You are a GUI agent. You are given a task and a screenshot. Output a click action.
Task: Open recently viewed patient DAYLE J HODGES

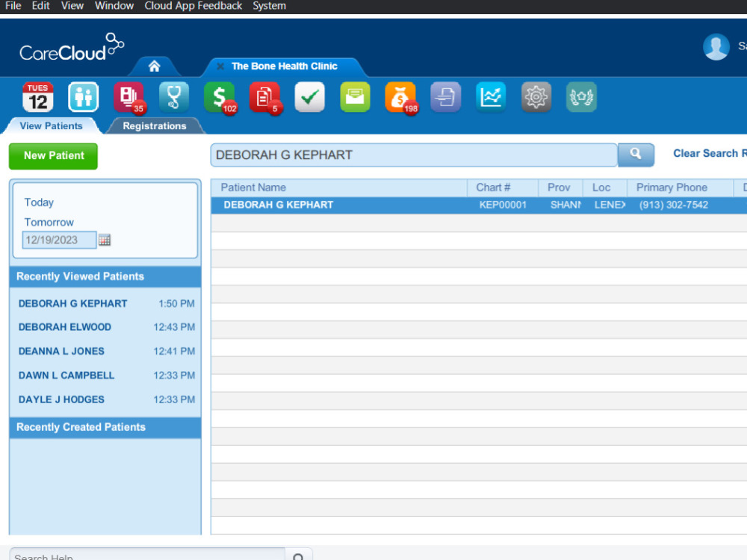point(61,399)
